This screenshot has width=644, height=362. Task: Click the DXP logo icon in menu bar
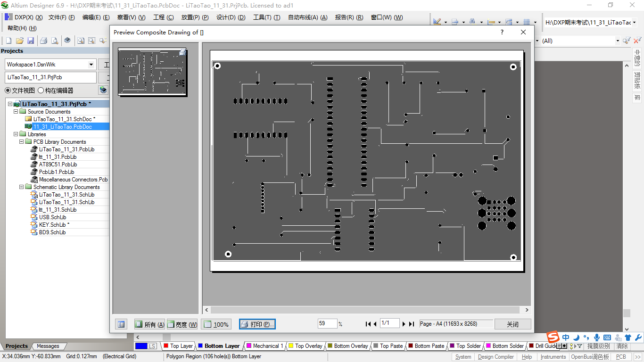point(8,17)
